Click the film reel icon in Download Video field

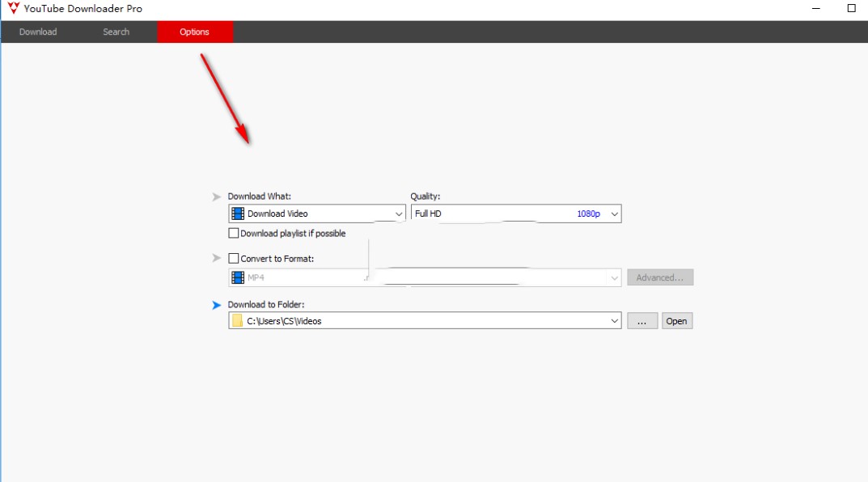(x=236, y=213)
